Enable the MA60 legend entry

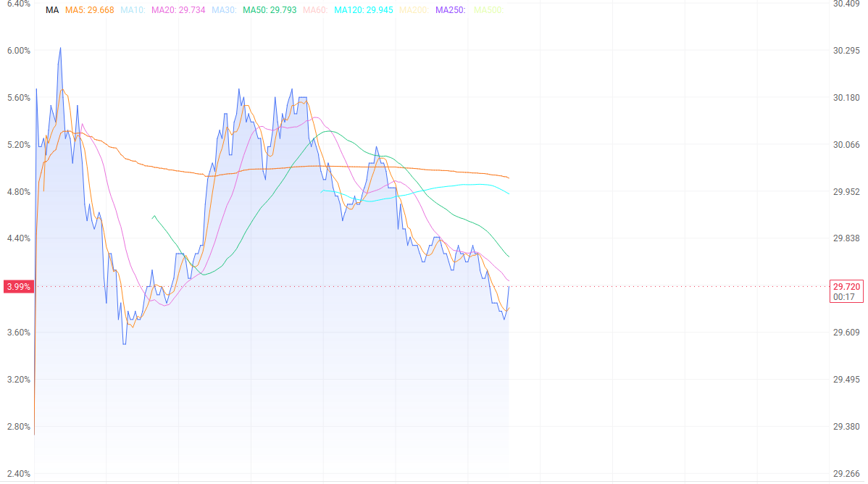[315, 10]
